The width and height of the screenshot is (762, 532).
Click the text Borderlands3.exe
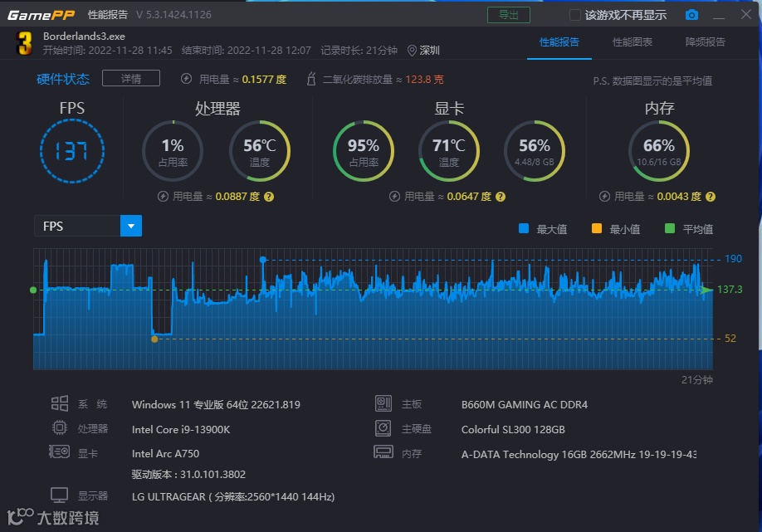84,36
